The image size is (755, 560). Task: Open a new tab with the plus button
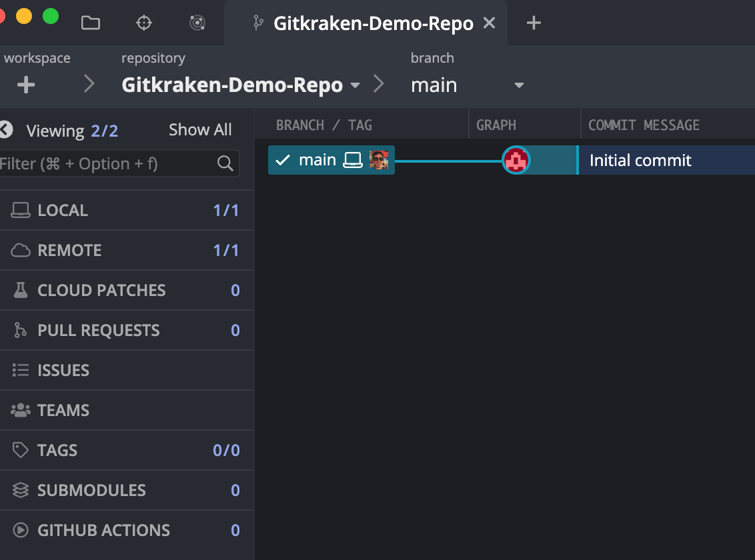tap(534, 23)
